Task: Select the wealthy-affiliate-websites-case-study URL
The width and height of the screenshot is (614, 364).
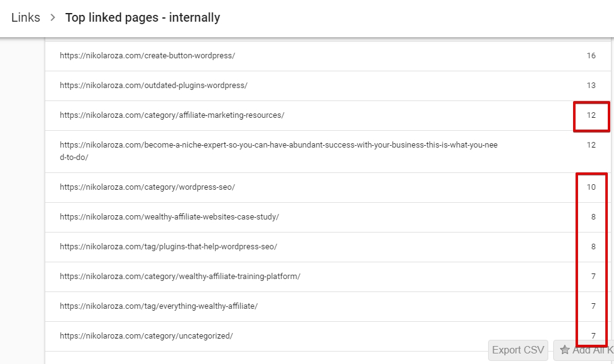Action: click(x=169, y=217)
